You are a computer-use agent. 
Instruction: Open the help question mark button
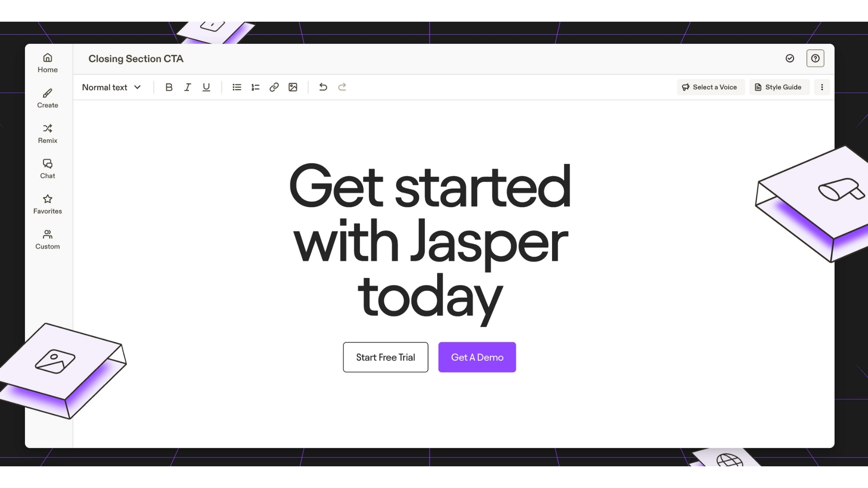815,58
